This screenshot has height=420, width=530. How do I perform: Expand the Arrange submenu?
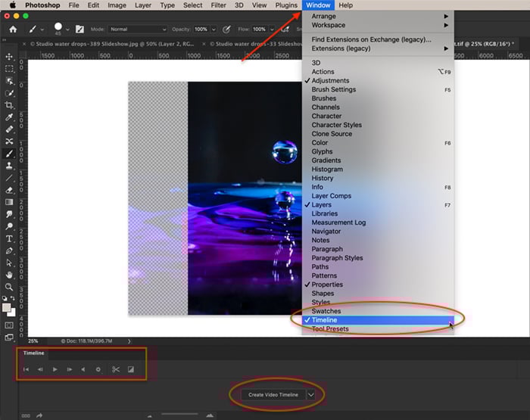pos(378,16)
